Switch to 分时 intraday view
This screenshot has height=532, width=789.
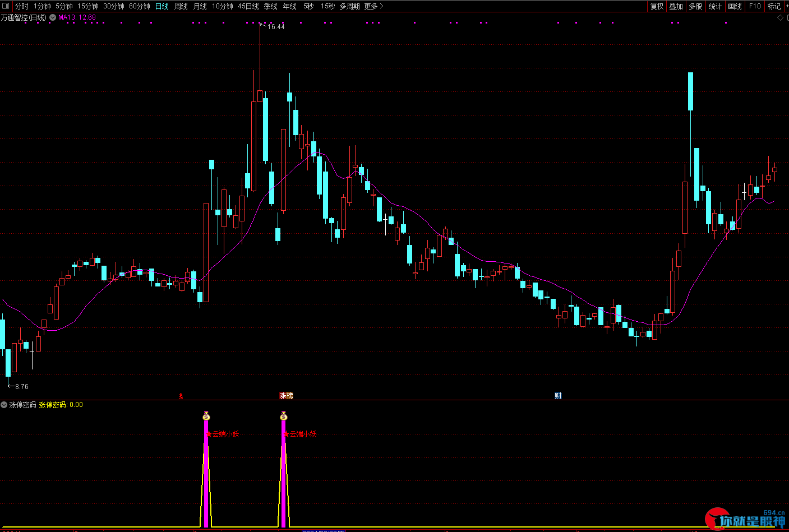tap(21, 6)
